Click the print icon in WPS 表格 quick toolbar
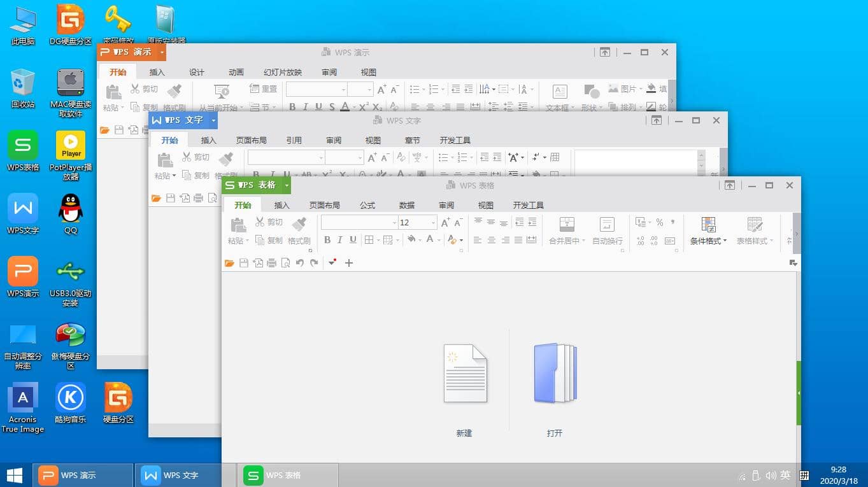Screen dimensions: 868x487 [272, 263]
